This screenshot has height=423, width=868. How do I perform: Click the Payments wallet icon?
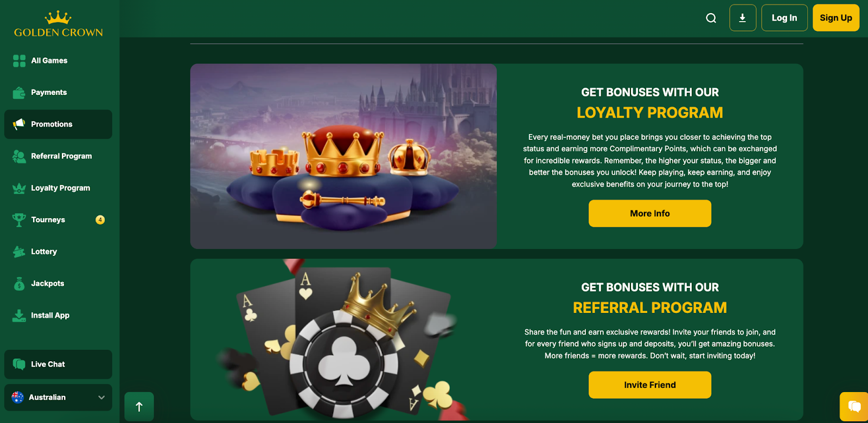coord(19,93)
